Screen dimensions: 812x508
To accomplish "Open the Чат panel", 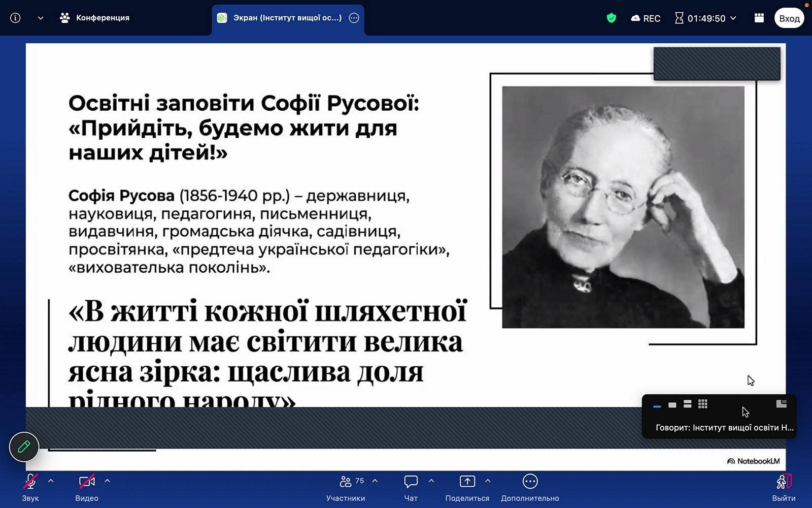I will click(x=411, y=487).
